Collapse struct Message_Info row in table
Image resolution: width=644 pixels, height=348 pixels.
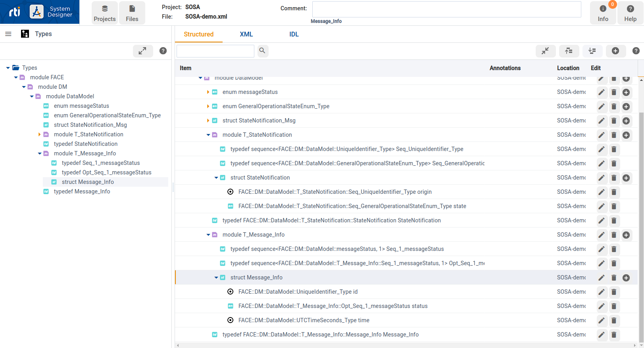[x=216, y=277]
